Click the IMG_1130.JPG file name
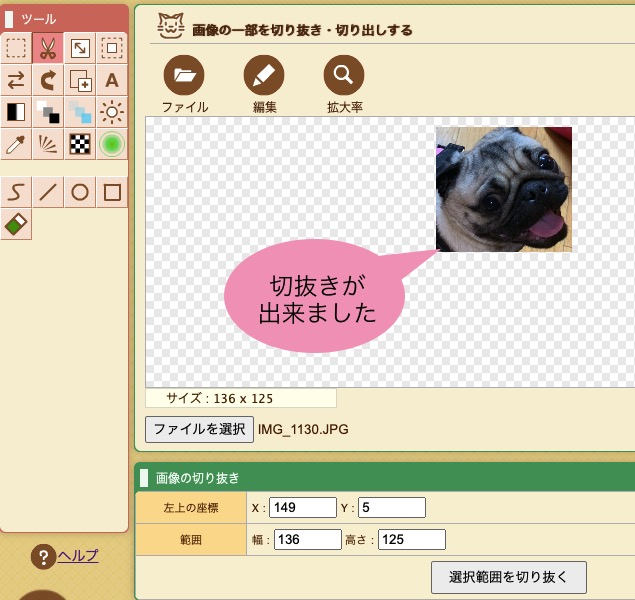This screenshot has width=635, height=600. [303, 429]
